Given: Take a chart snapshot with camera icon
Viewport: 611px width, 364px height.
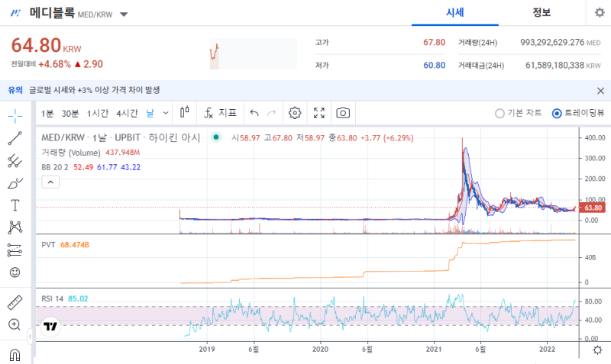Looking at the screenshot, I should (x=343, y=113).
